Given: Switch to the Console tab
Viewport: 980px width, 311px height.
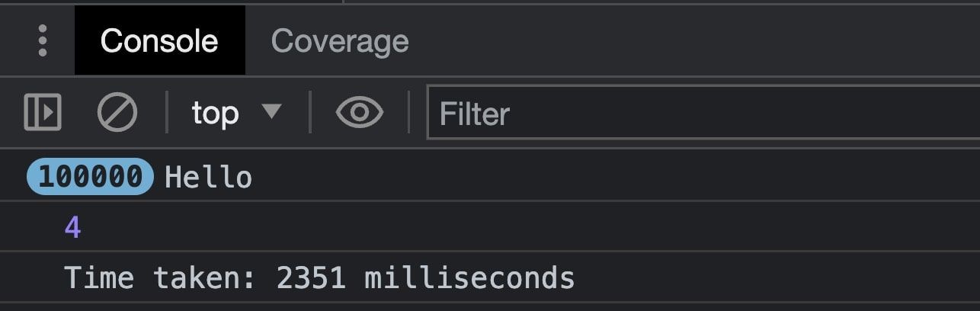Looking at the screenshot, I should (x=159, y=40).
